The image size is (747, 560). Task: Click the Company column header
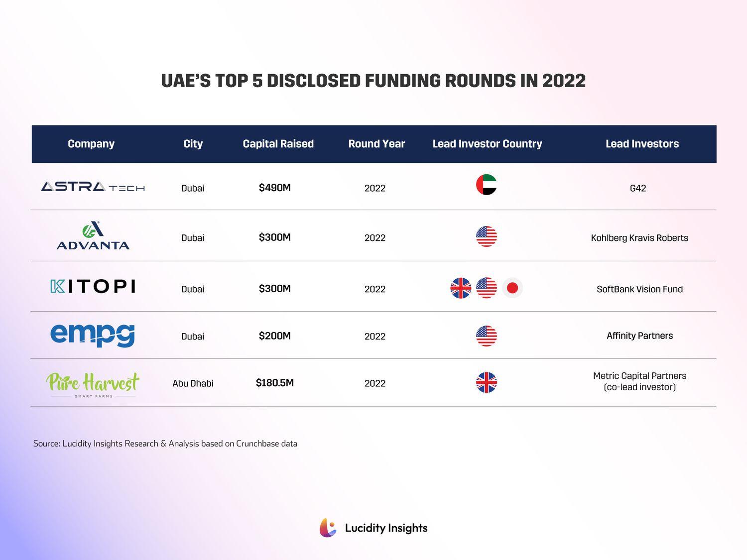[x=91, y=144]
